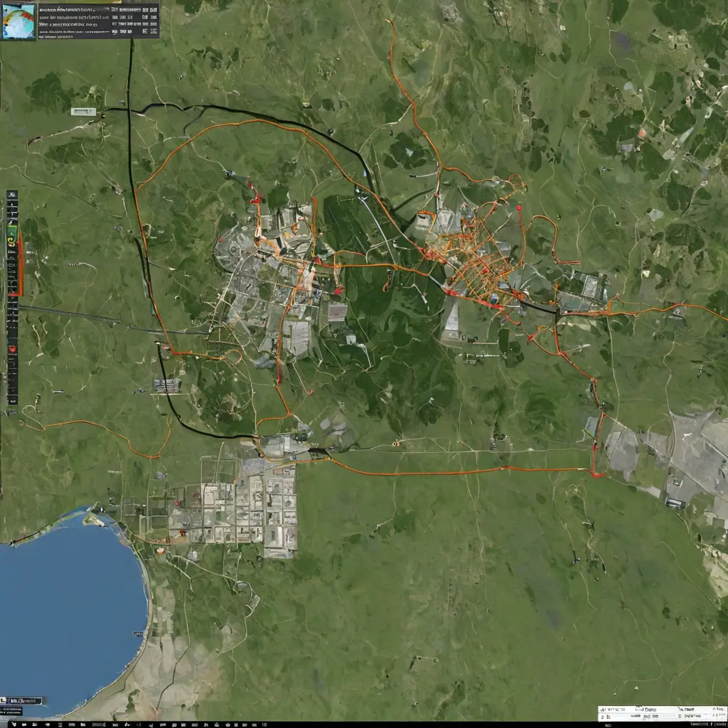Click the first icon in the bottom taskbar
The height and width of the screenshot is (728, 728).
(x=6, y=724)
